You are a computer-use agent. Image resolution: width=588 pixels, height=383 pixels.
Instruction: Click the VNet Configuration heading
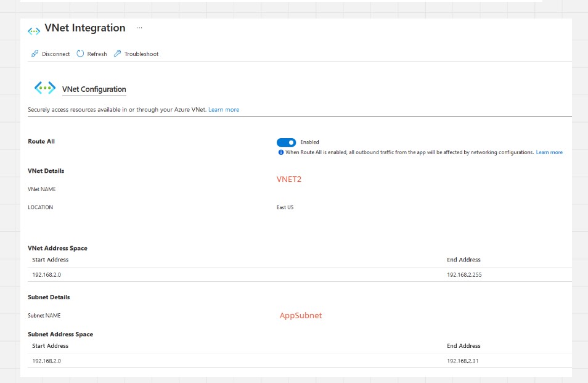click(x=94, y=89)
